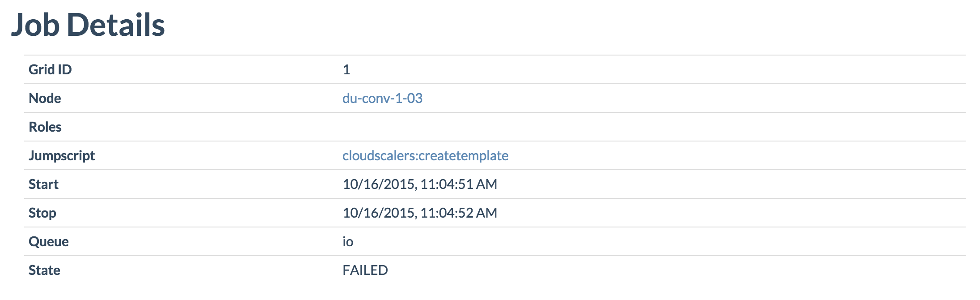Click the State row label
This screenshot has width=980, height=300.
[x=44, y=270]
